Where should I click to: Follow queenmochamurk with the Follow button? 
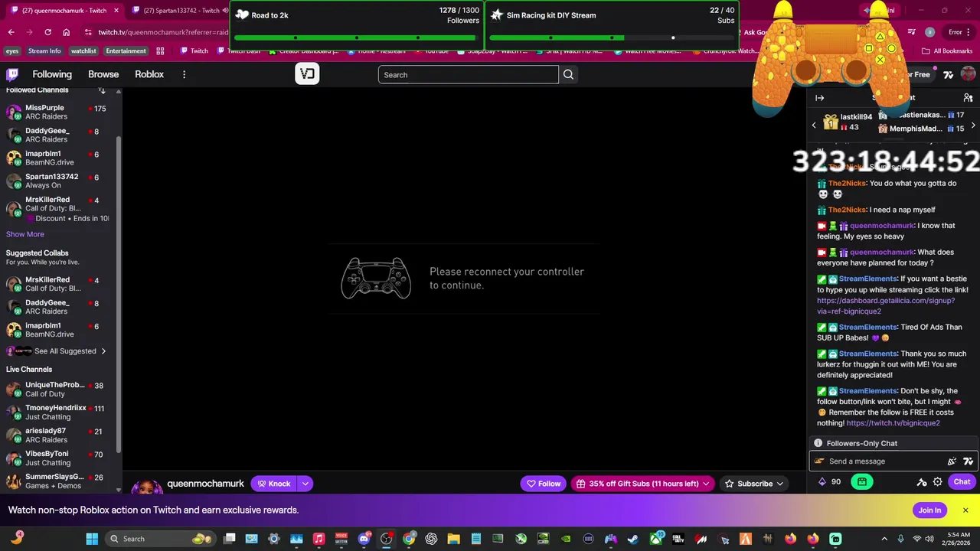[x=544, y=484]
